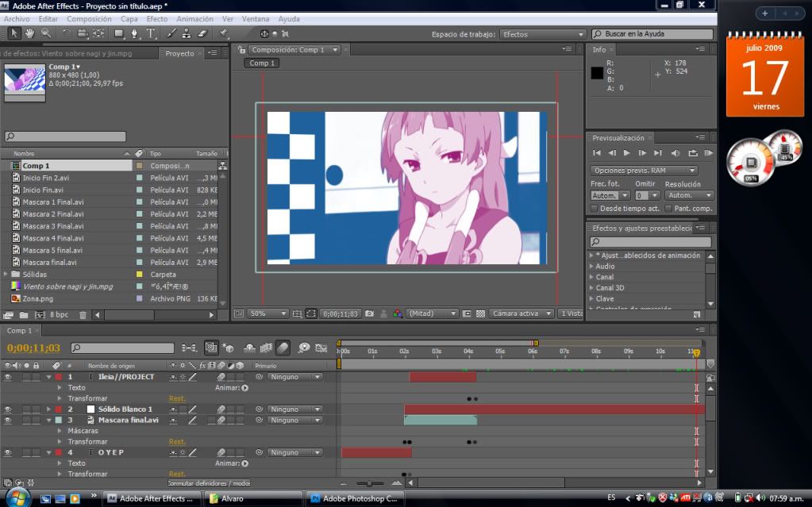
Task: Open the Graph Editor in timeline
Action: (321, 348)
